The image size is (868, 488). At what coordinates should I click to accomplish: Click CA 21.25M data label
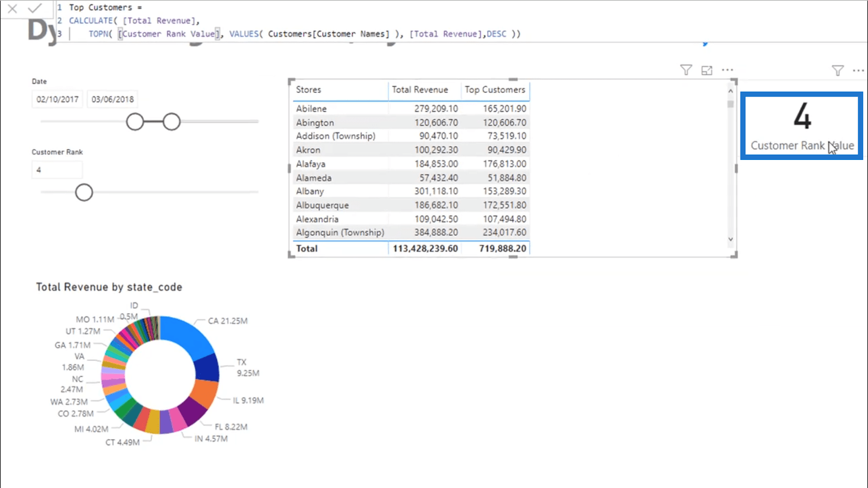(x=227, y=321)
